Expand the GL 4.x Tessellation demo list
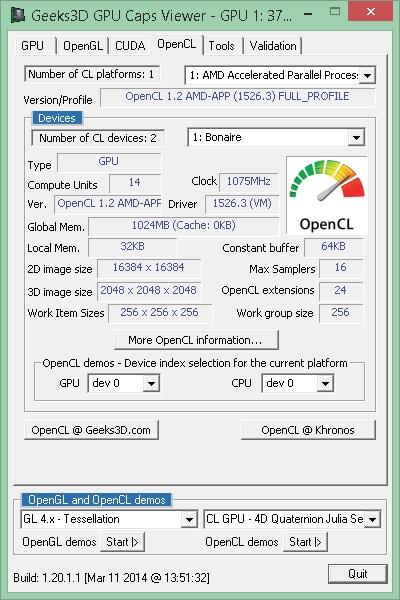 [x=189, y=519]
